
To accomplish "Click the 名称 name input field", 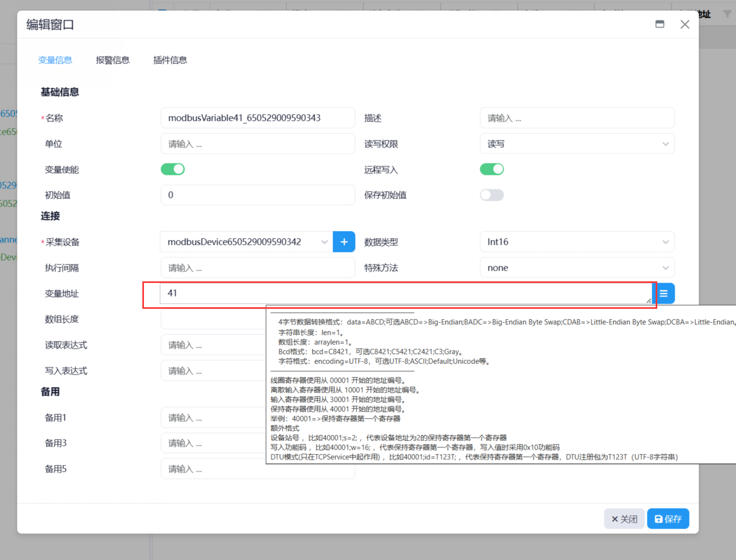I will 257,117.
